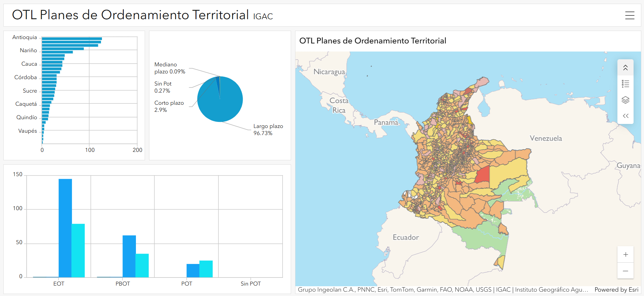The width and height of the screenshot is (644, 296).
Task: Select the cyan EOT bar
Action: (x=78, y=250)
